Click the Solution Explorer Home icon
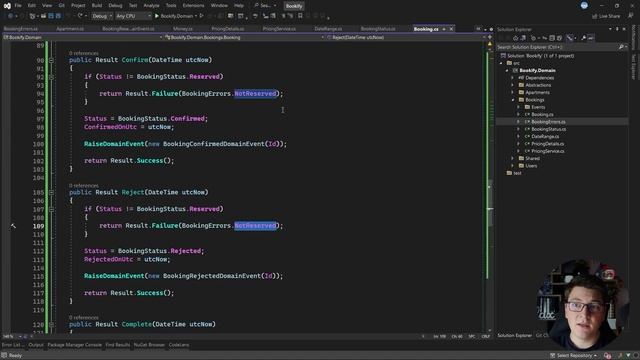The width and height of the screenshot is (640, 360). 516,38
